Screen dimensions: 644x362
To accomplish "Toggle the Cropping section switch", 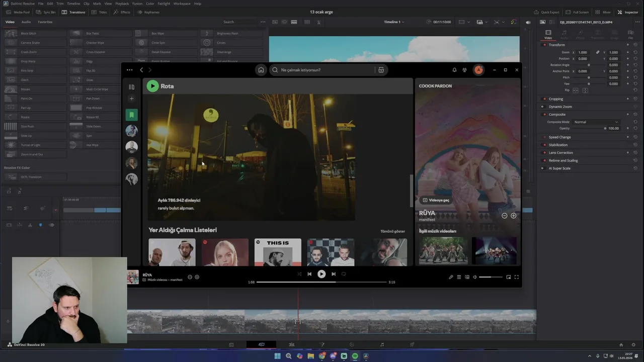I will 544,99.
